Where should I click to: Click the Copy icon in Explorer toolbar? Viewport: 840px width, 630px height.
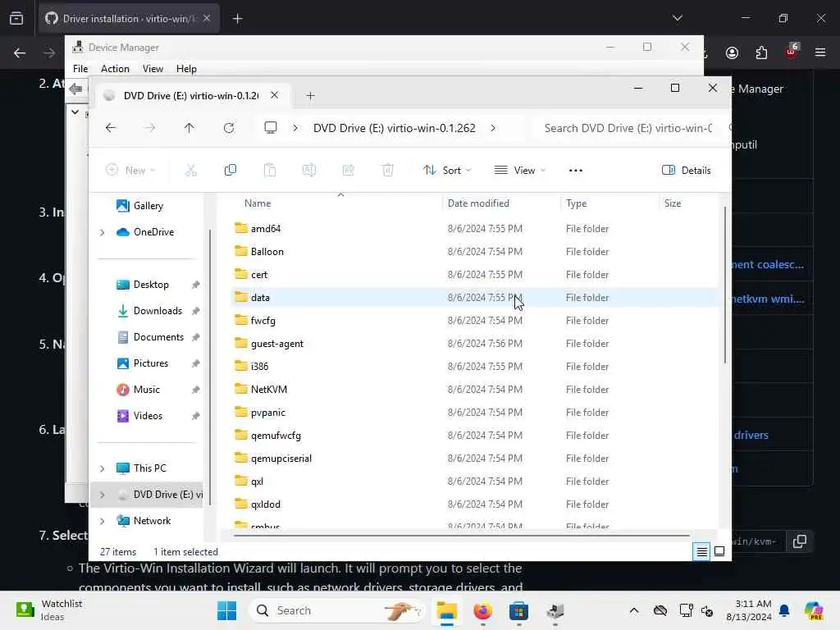tap(231, 171)
